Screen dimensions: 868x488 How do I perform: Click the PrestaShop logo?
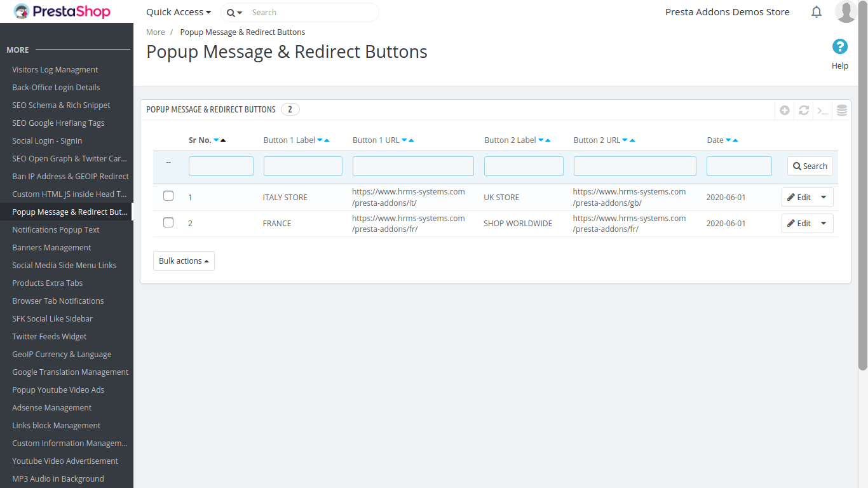click(62, 11)
